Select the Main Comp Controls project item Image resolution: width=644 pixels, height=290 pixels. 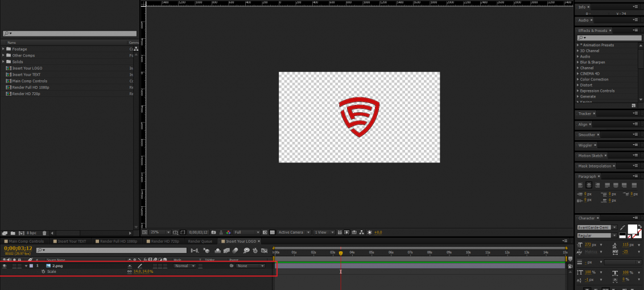pos(30,81)
